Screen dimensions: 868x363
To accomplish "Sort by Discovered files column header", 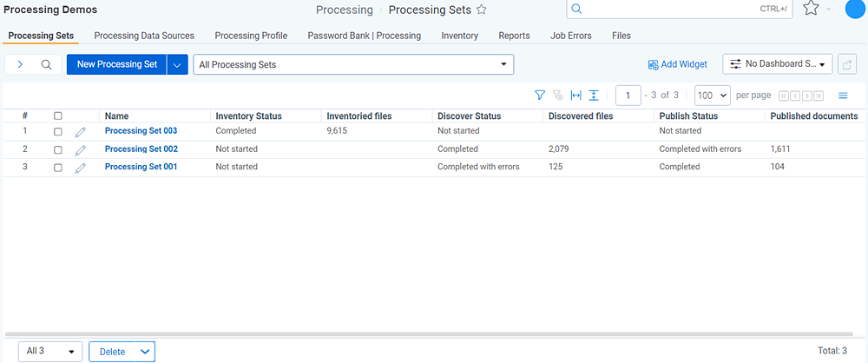I will (x=581, y=115).
